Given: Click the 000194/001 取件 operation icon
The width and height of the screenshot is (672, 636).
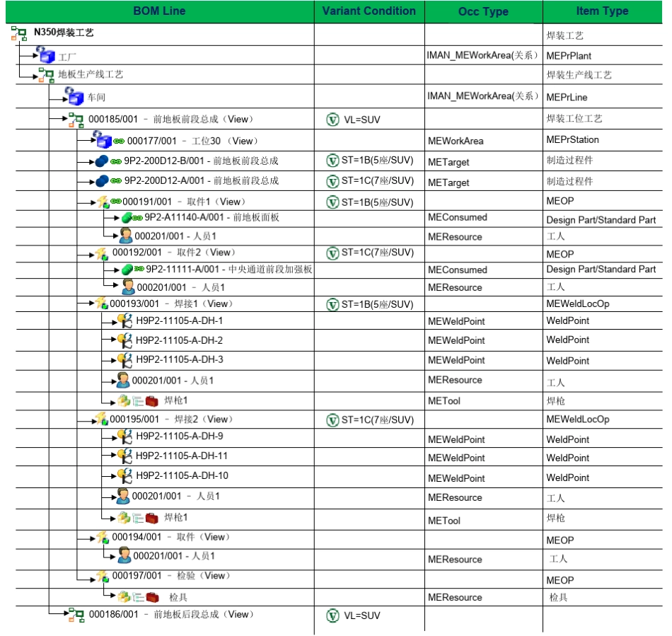Looking at the screenshot, I should click(103, 537).
